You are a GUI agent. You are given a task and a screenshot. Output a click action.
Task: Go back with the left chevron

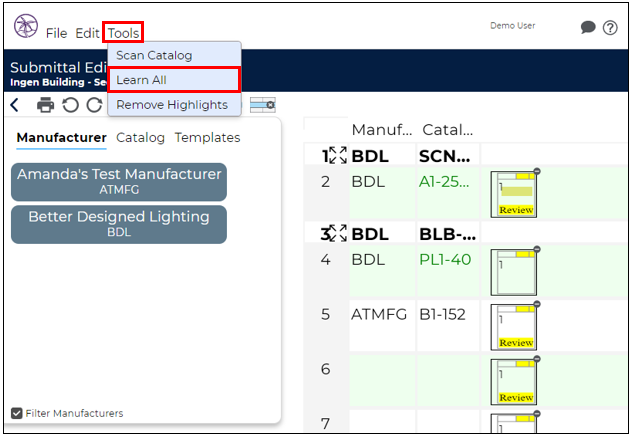pos(15,105)
